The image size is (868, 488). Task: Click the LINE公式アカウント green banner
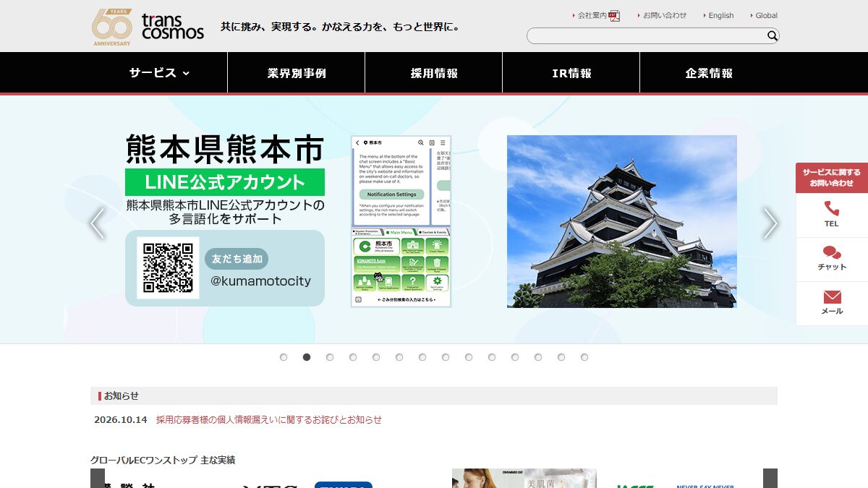coord(225,182)
